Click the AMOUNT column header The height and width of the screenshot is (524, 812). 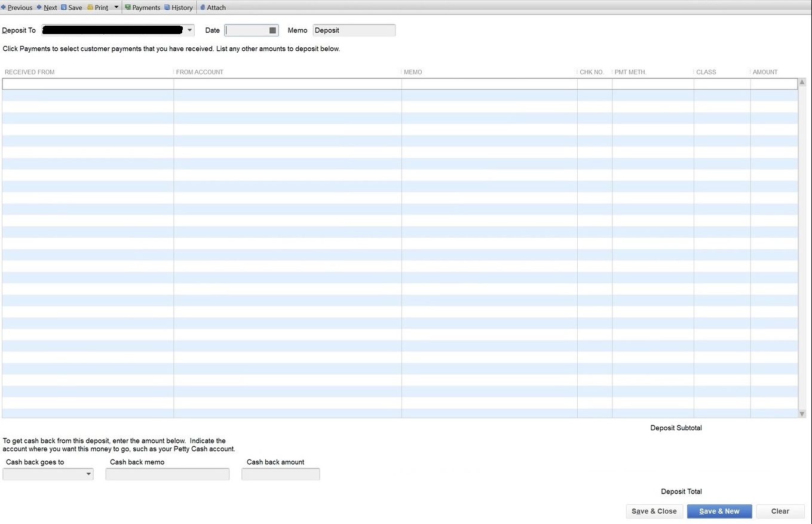click(x=765, y=72)
